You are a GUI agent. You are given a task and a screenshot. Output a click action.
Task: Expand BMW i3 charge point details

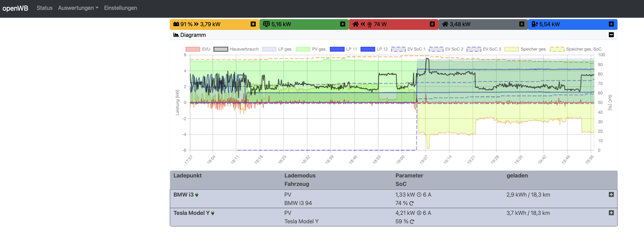point(611,195)
